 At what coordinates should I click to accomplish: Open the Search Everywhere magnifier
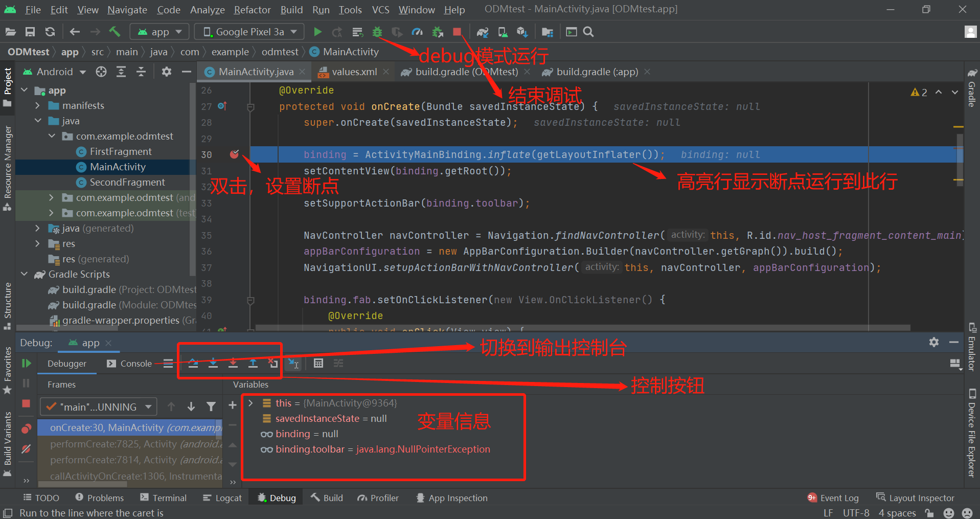pos(588,32)
